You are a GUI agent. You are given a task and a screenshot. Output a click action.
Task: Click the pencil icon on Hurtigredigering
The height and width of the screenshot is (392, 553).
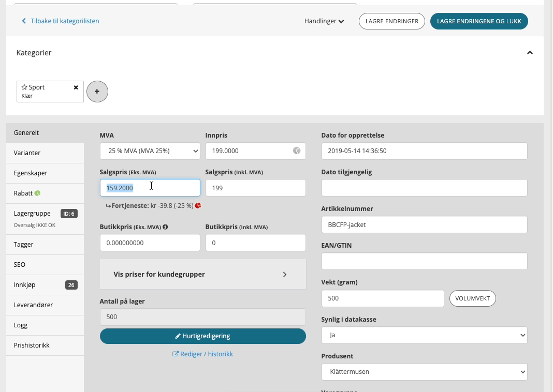(x=178, y=336)
